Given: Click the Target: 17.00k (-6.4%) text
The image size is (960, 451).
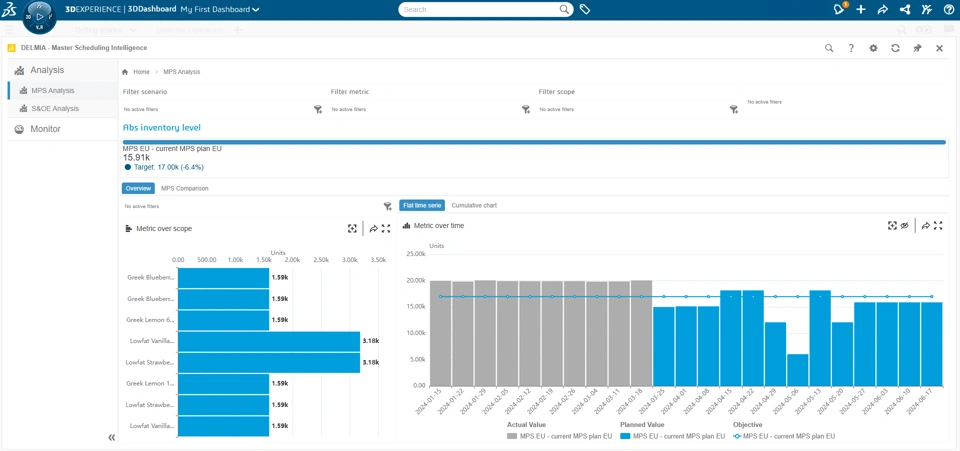Looking at the screenshot, I should [x=169, y=167].
